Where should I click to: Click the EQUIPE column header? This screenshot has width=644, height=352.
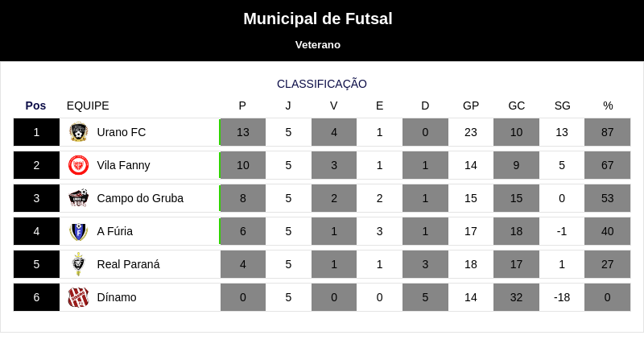coord(88,106)
